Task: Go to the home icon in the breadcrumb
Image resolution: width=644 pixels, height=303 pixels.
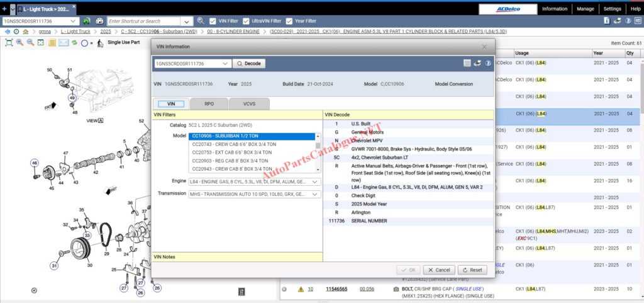Action: click(25, 31)
